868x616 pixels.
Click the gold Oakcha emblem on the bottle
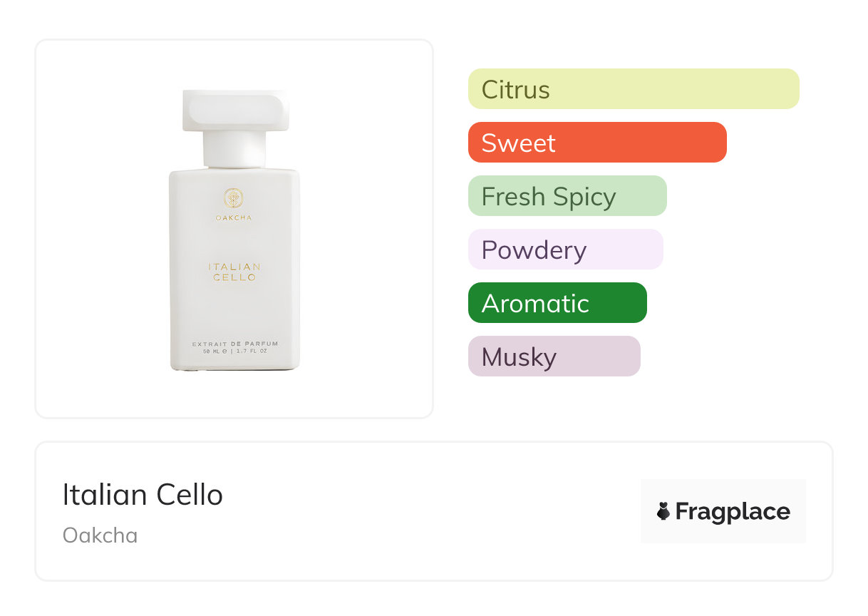(x=234, y=198)
